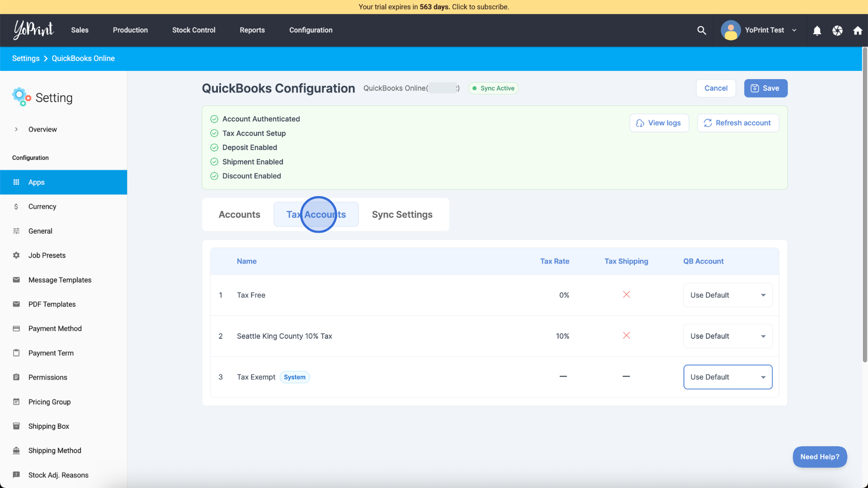
Task: Sort by Name column header
Action: coord(246,261)
